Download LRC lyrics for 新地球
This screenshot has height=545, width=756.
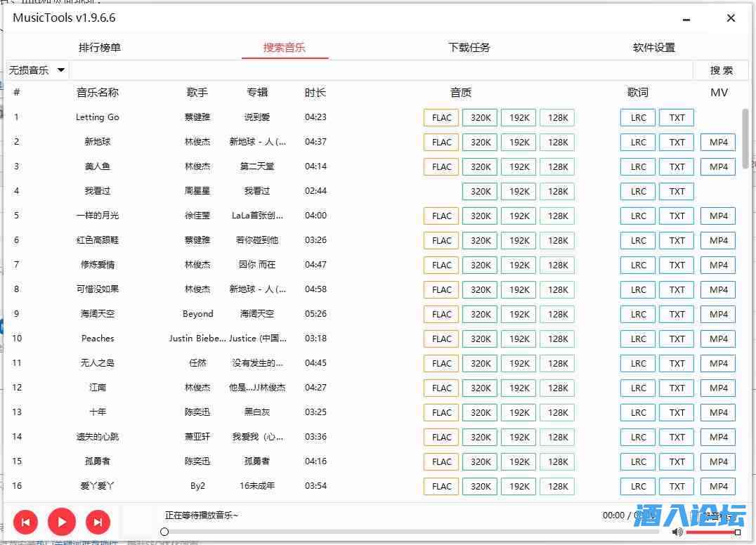[x=638, y=143]
